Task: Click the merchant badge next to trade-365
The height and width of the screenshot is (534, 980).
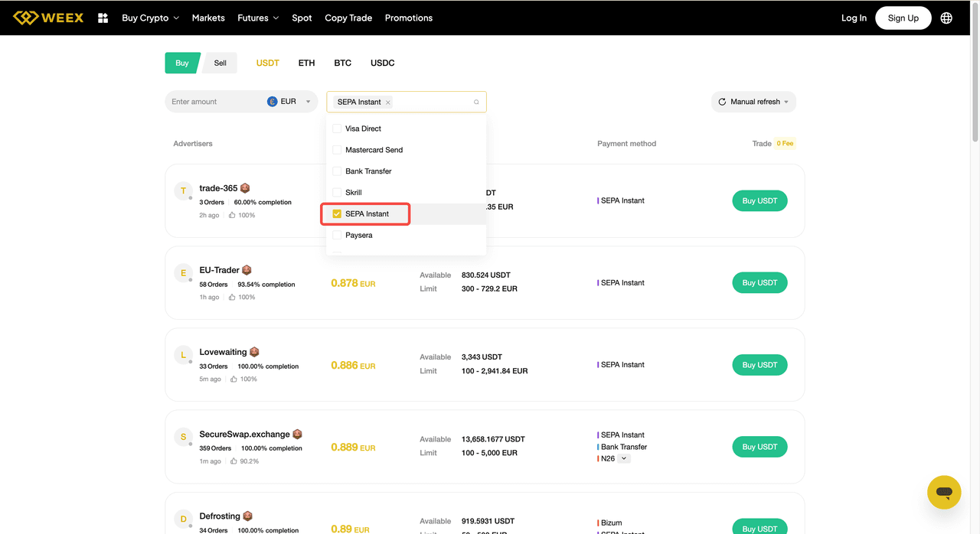Action: (x=245, y=188)
